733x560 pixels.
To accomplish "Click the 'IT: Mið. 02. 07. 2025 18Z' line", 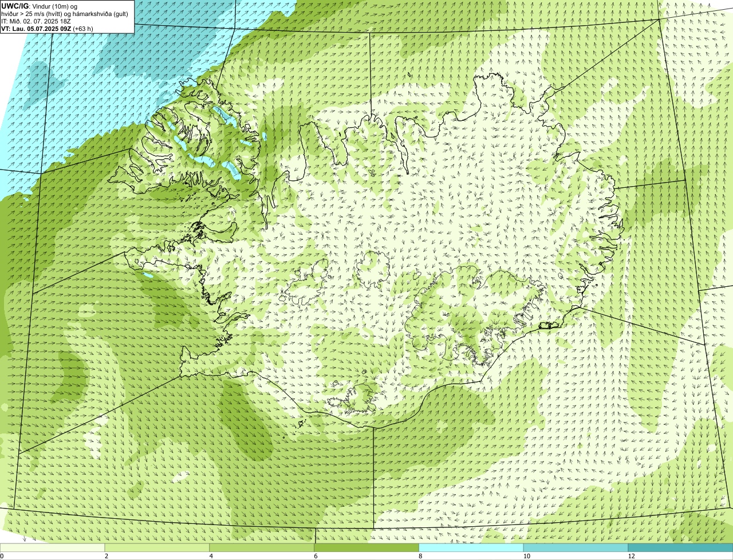I will coord(36,21).
